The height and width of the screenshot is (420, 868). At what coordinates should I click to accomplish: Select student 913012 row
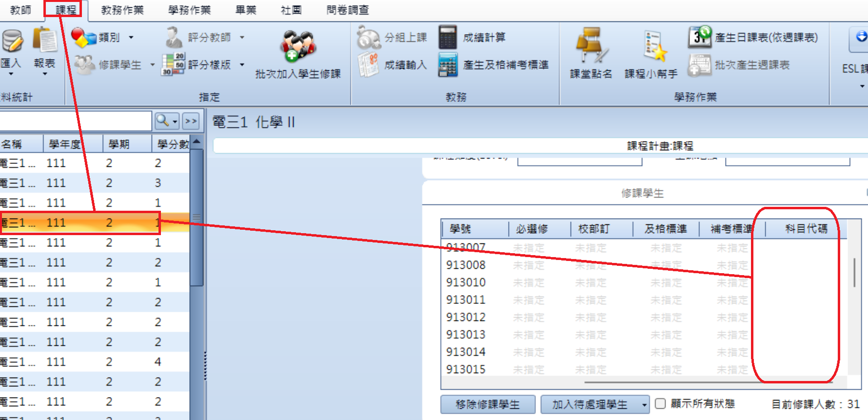pos(644,317)
